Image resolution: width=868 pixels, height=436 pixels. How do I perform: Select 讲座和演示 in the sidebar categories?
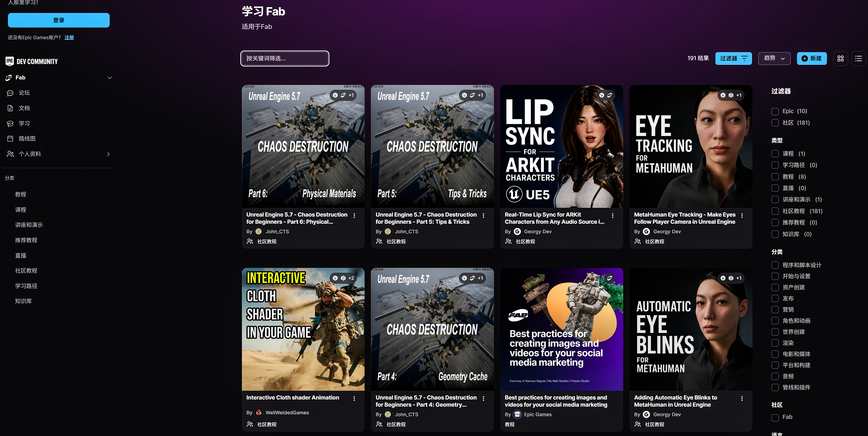(29, 225)
